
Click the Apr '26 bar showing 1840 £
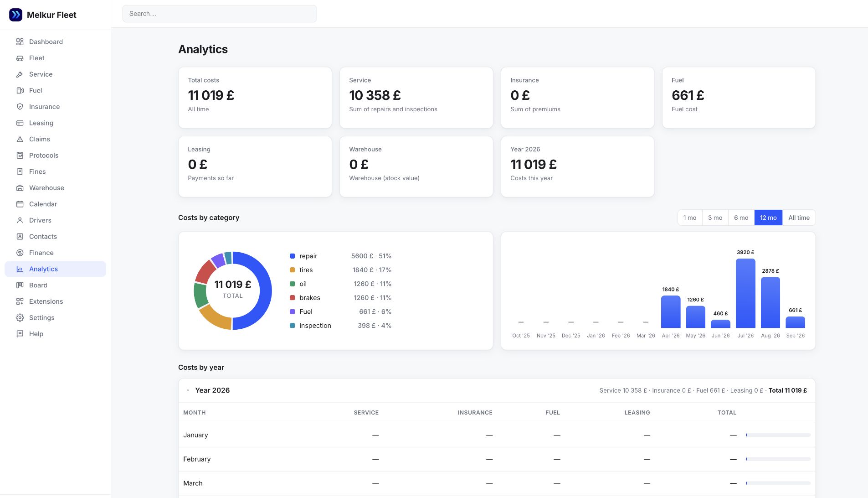[x=671, y=311]
